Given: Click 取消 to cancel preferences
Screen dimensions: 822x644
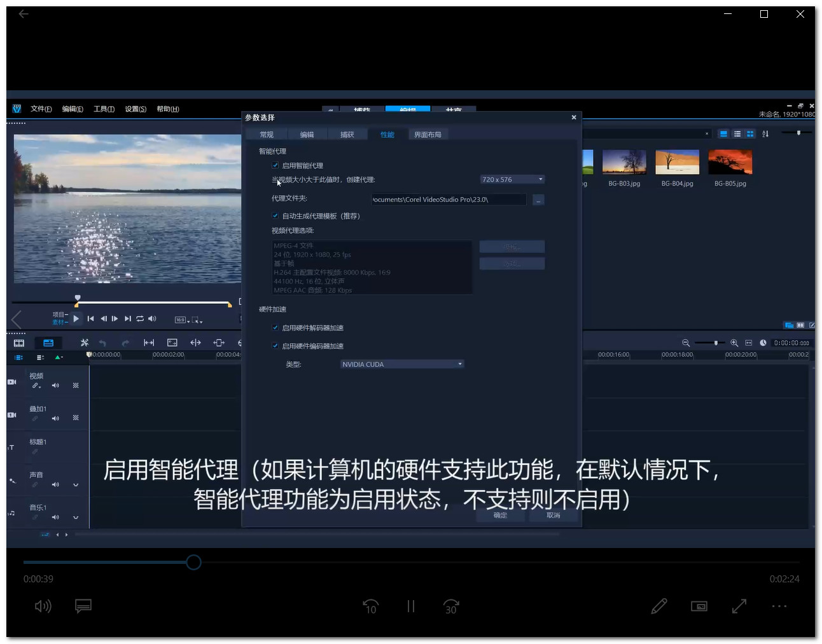Looking at the screenshot, I should point(554,515).
